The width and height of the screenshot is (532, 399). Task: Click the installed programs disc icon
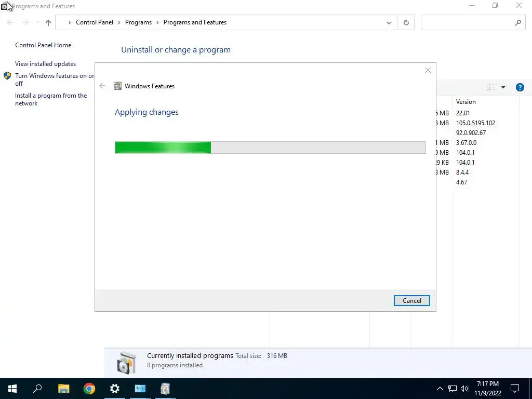(x=127, y=363)
